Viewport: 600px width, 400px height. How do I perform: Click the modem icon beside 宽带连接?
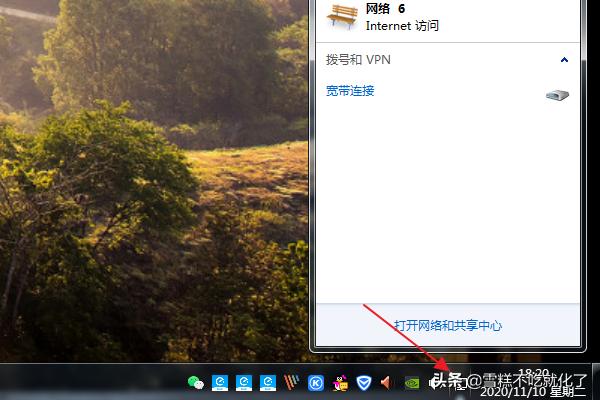point(557,94)
